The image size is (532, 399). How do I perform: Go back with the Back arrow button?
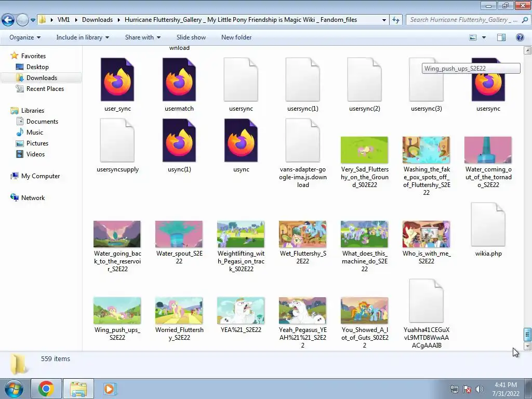pos(8,20)
